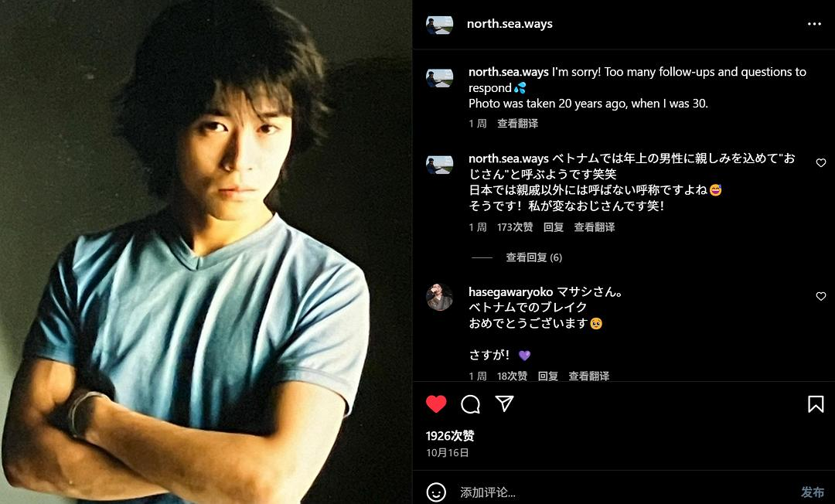Reply to hasegawaryoko's comment
Image resolution: width=835 pixels, height=504 pixels.
tap(548, 376)
